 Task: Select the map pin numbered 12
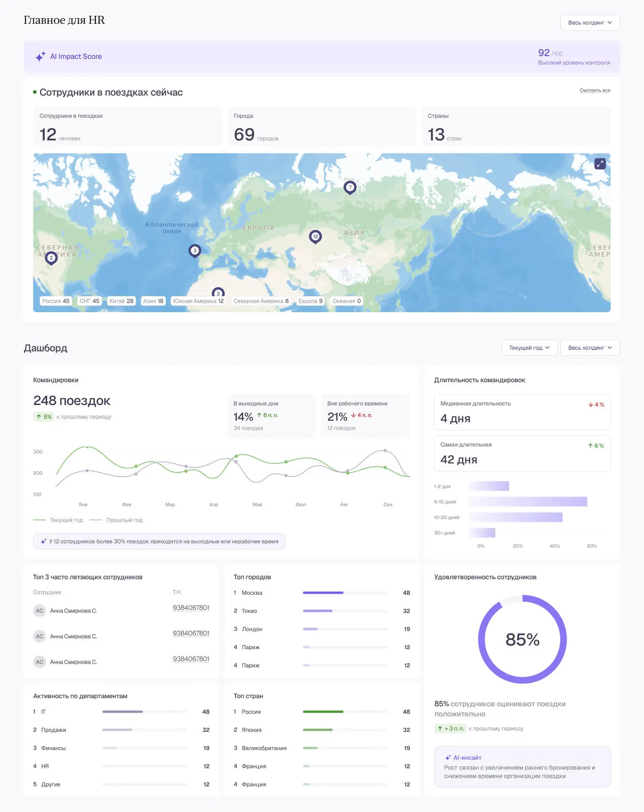click(316, 237)
